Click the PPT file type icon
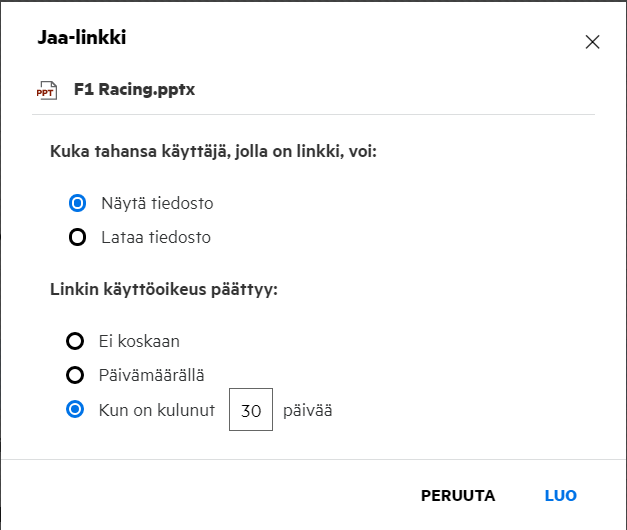627x530 pixels. click(46, 90)
